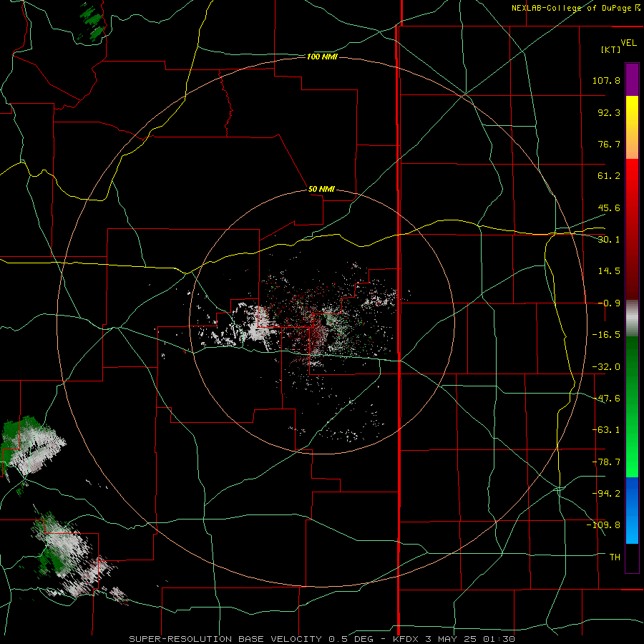Screen dimensions: 644x644
Task: Click the blue segment of velocity color bar
Action: pos(632,510)
